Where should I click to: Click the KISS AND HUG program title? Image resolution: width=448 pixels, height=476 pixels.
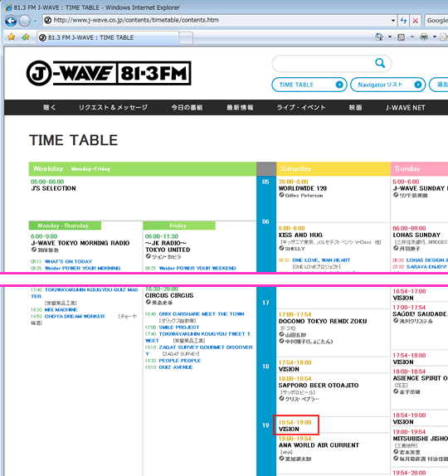[300, 235]
